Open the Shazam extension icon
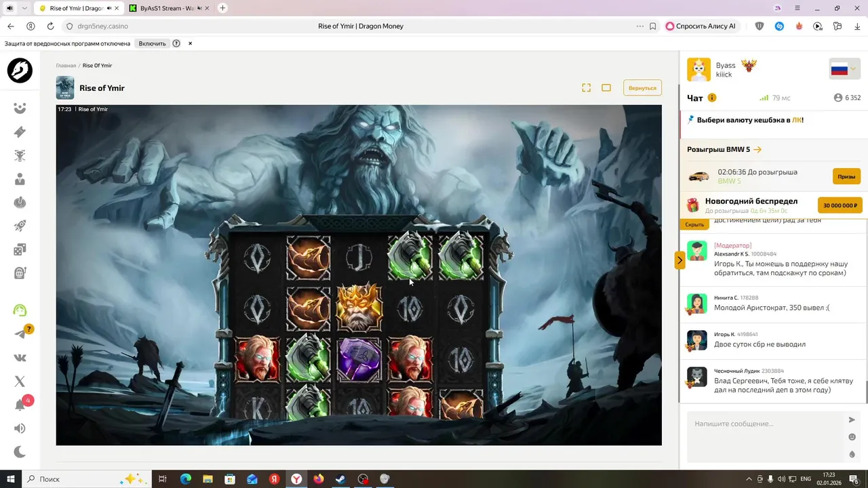The width and height of the screenshot is (868, 488). pos(779,26)
